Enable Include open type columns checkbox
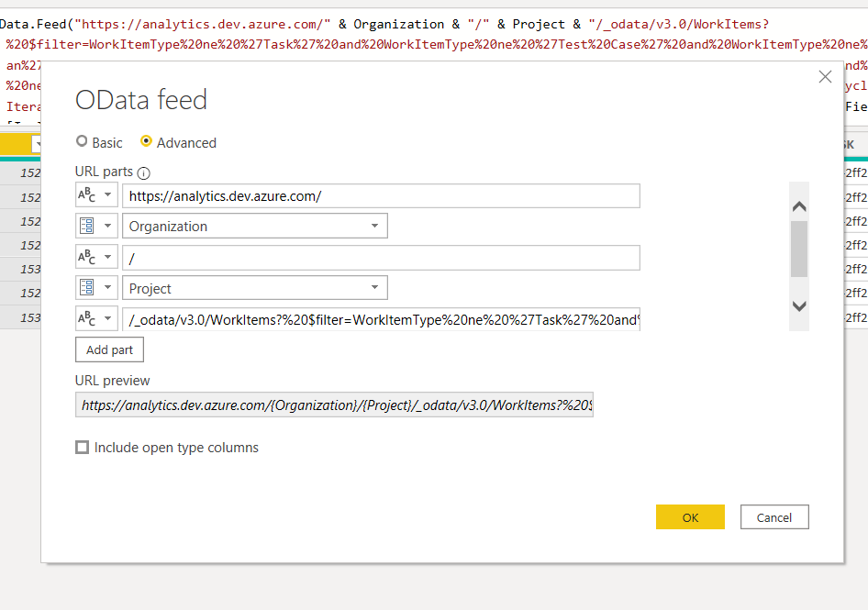Screen dimensions: 868x610 [x=82, y=448]
